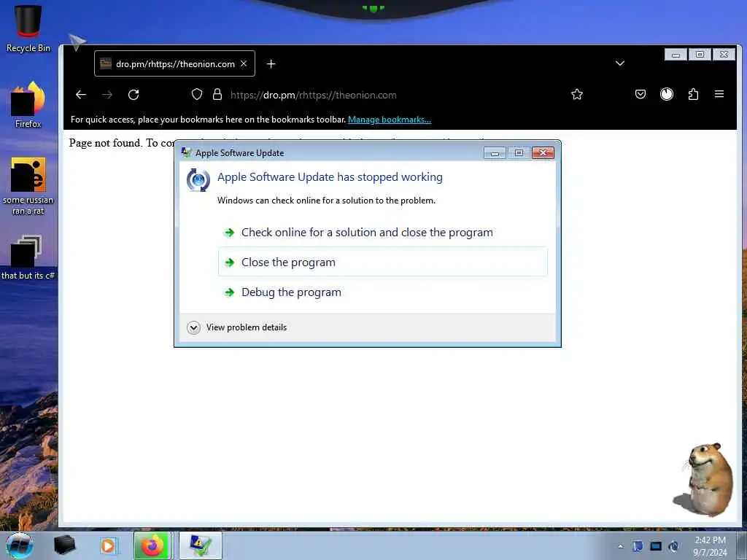Click the monitor-shaped tray icon

(x=656, y=546)
